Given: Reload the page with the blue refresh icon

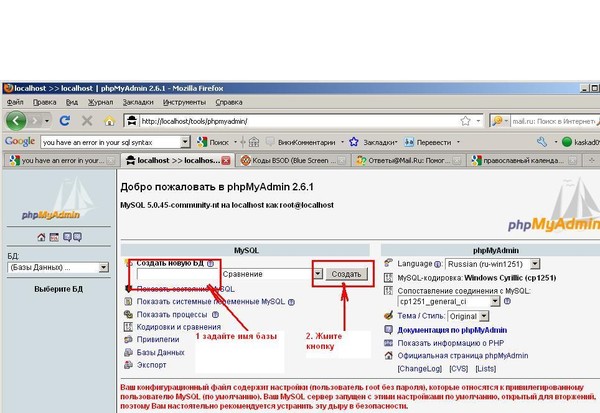Looking at the screenshot, I should pos(65,121).
